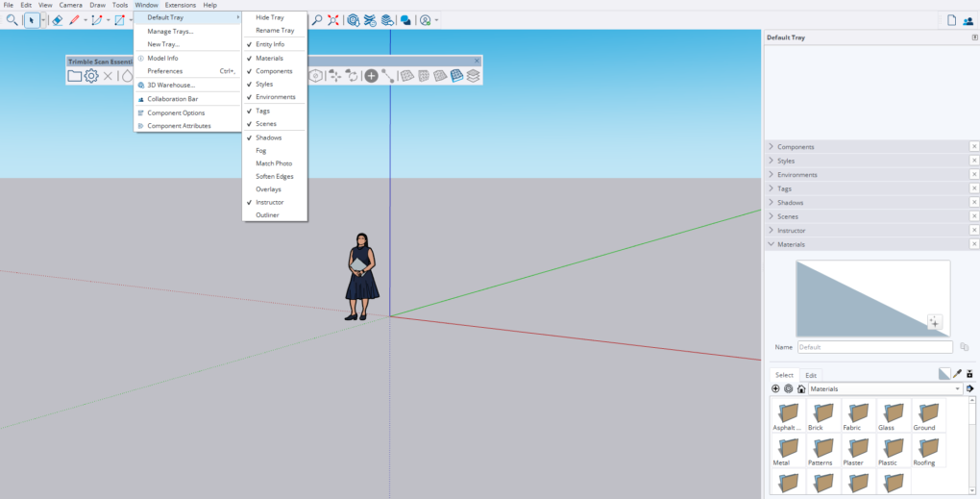Open folder icon in Trimble Scan Essentials toolbar
This screenshot has width=980, height=499.
[74, 76]
